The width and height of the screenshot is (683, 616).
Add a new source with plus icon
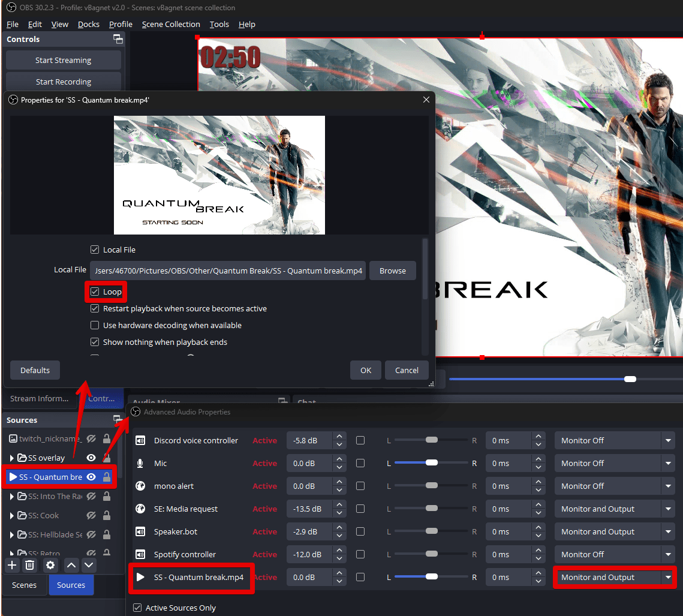12,565
